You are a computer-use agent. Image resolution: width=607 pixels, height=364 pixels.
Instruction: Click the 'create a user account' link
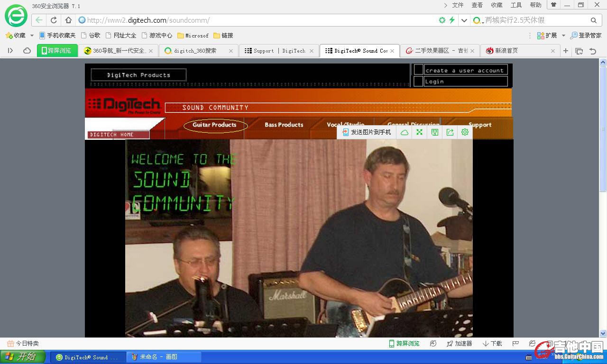click(464, 70)
